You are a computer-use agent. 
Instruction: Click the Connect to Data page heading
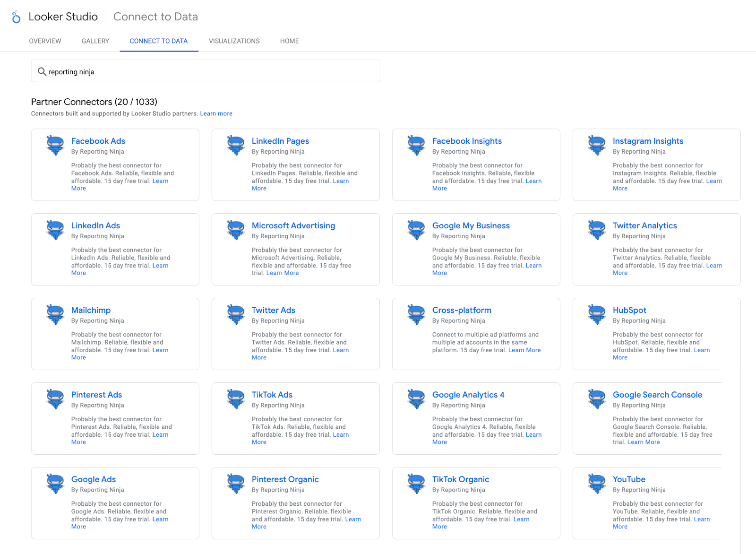[155, 17]
